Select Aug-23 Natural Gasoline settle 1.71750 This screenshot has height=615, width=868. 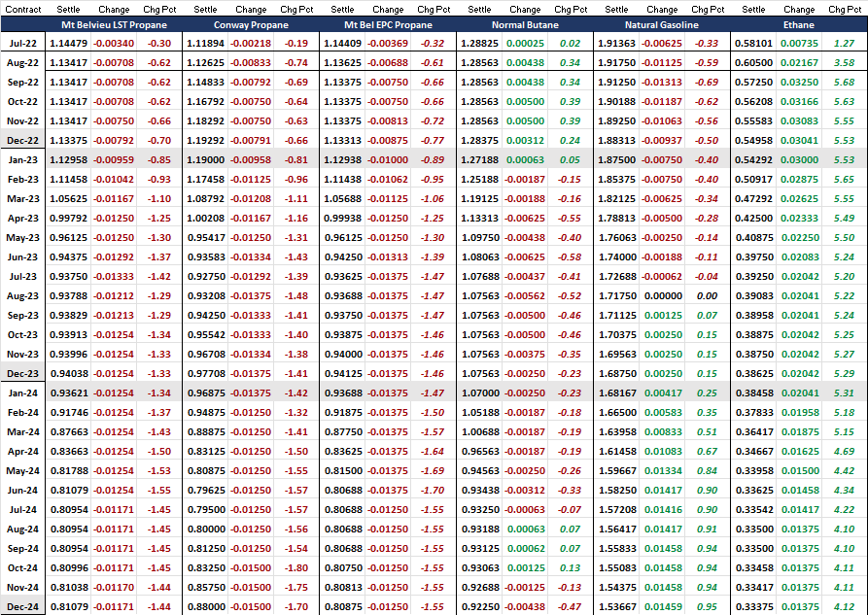pos(616,296)
